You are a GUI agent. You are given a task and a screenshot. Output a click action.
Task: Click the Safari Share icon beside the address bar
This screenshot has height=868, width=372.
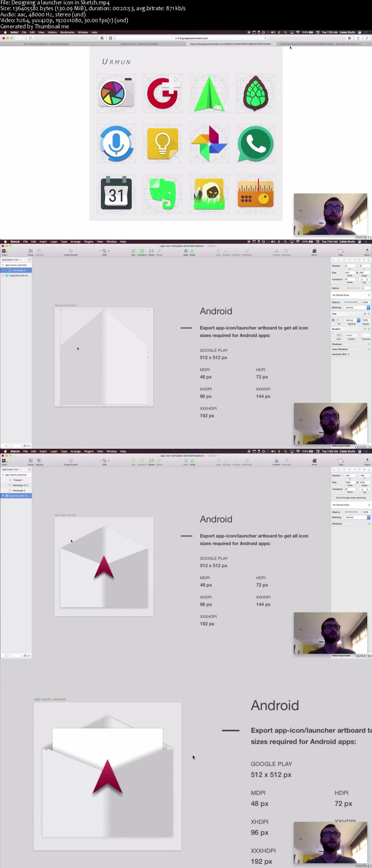[x=358, y=38]
